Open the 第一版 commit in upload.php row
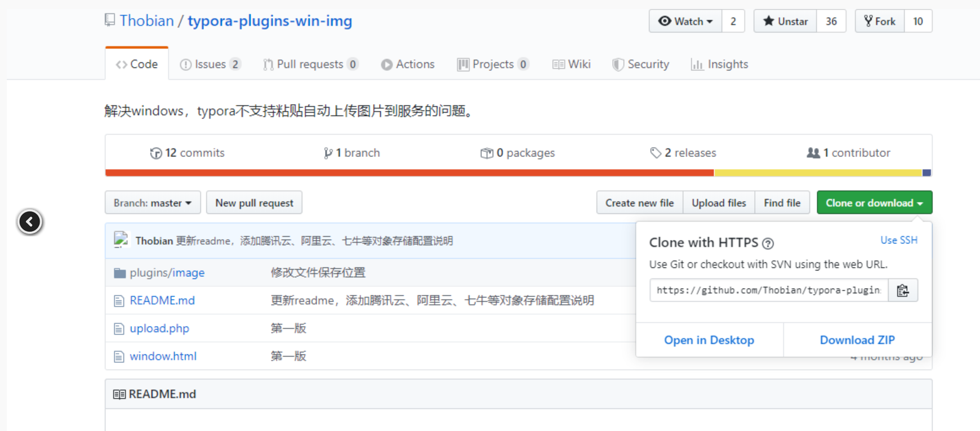The image size is (980, 431). tap(288, 328)
